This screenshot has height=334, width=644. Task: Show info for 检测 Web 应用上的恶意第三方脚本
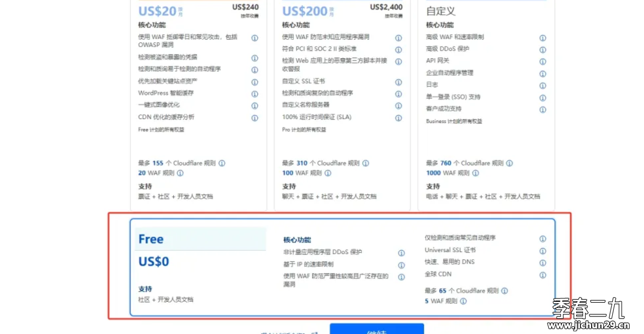click(x=399, y=62)
